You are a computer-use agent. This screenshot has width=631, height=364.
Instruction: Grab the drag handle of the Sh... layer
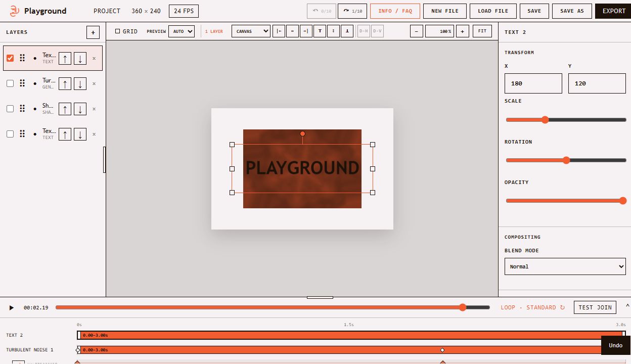click(x=22, y=109)
